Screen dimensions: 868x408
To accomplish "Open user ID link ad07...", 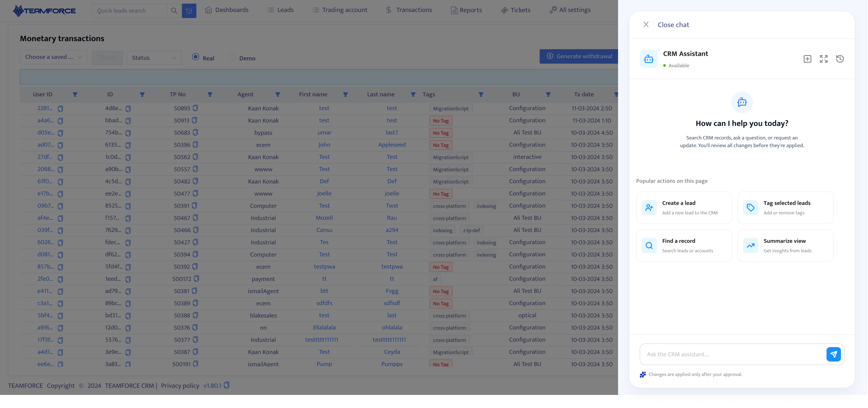I will [45, 145].
